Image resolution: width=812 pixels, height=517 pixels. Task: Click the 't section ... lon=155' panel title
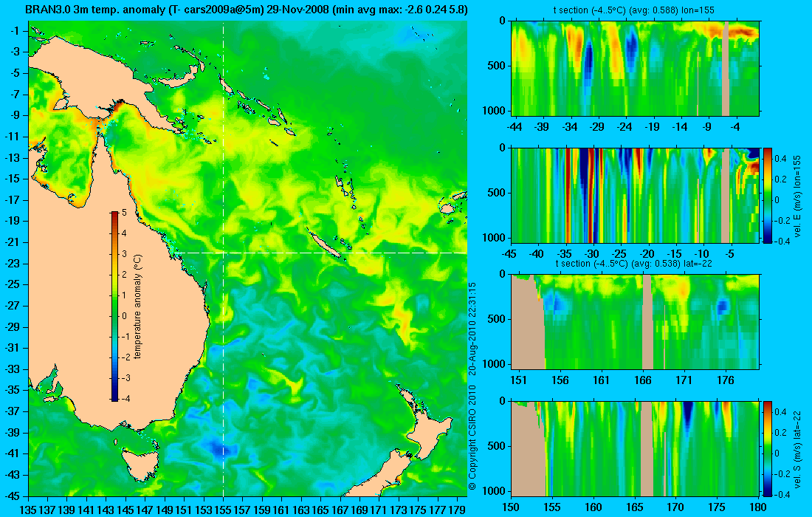tap(635, 10)
